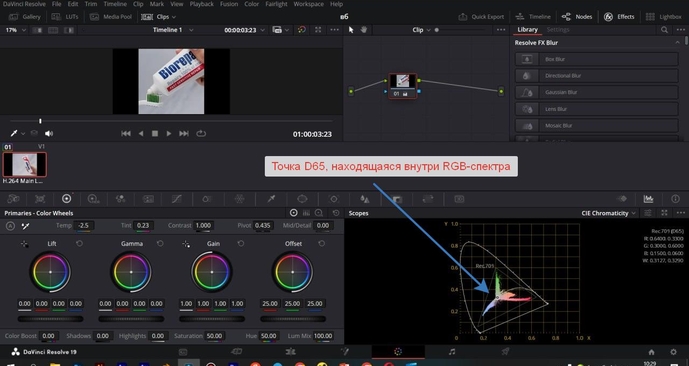Select the Color Wheels palette icon
Image resolution: width=689 pixels, height=366 pixels.
(66, 199)
